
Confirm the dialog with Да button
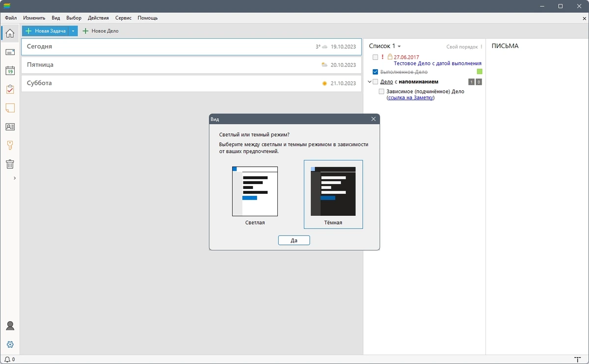click(x=294, y=240)
